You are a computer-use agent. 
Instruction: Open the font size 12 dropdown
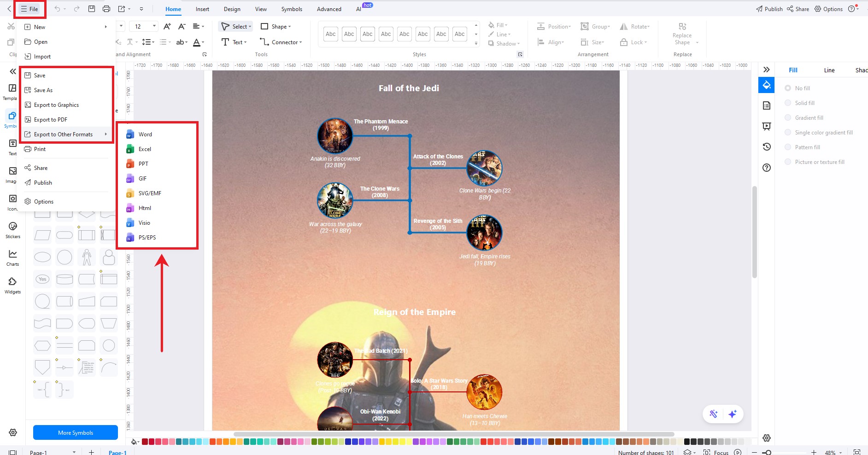pyautogui.click(x=154, y=26)
